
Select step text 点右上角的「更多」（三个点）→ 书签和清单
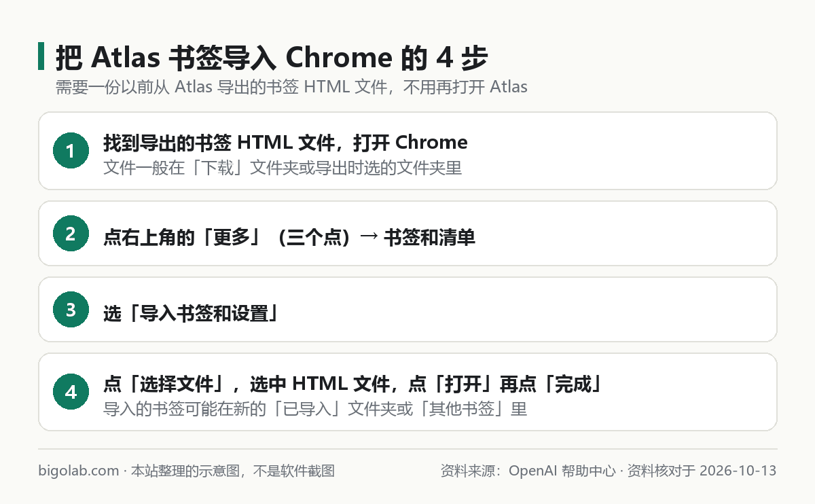click(x=289, y=238)
